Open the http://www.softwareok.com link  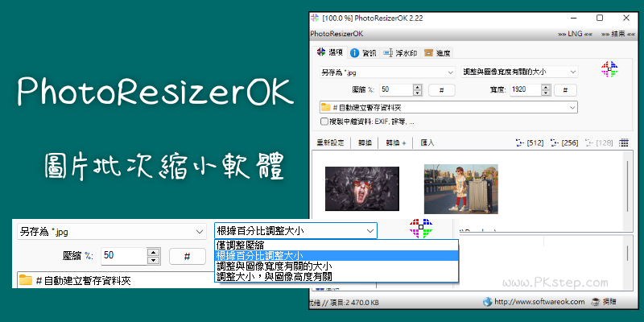click(x=539, y=302)
